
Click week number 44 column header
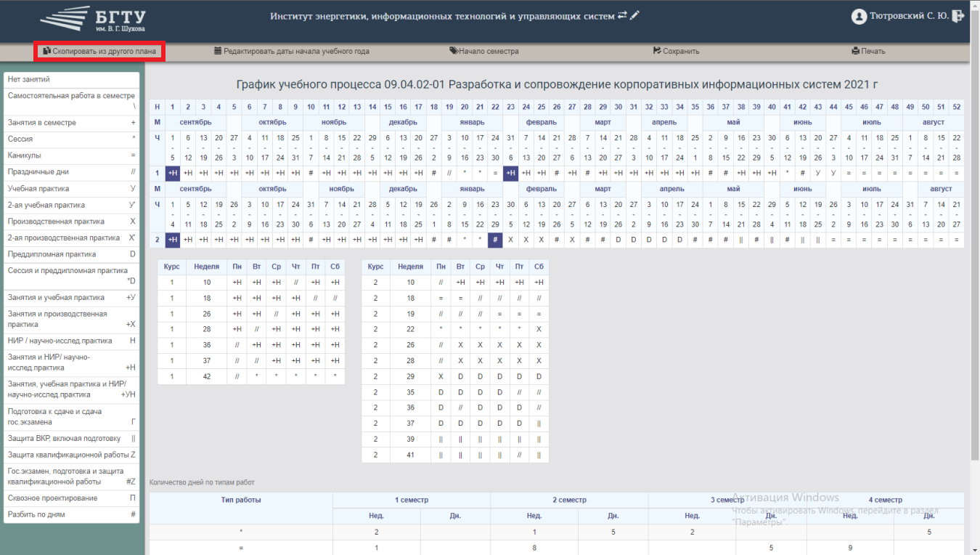833,107
